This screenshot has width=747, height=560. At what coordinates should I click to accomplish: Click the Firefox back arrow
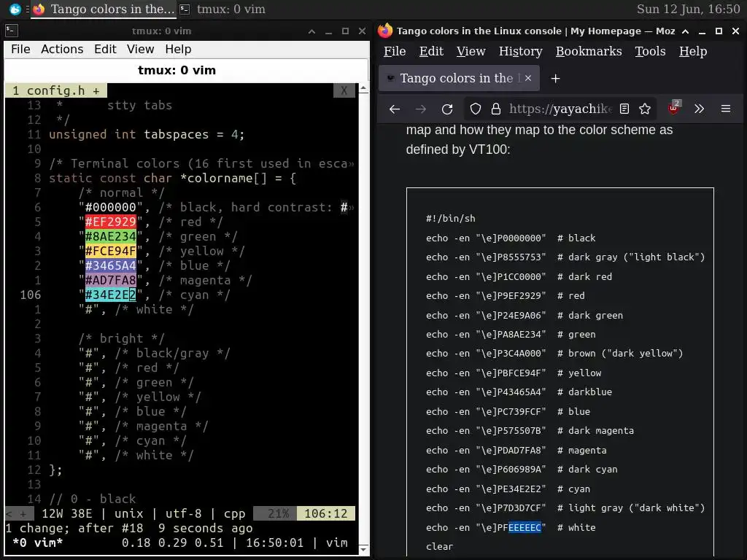pyautogui.click(x=395, y=109)
